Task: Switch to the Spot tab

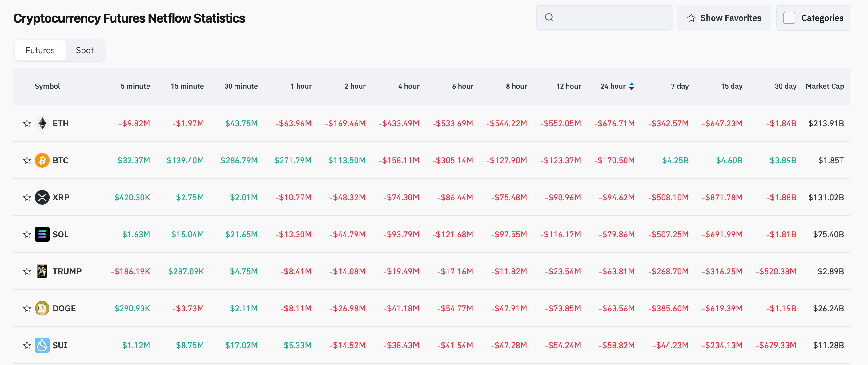Action: (x=85, y=50)
